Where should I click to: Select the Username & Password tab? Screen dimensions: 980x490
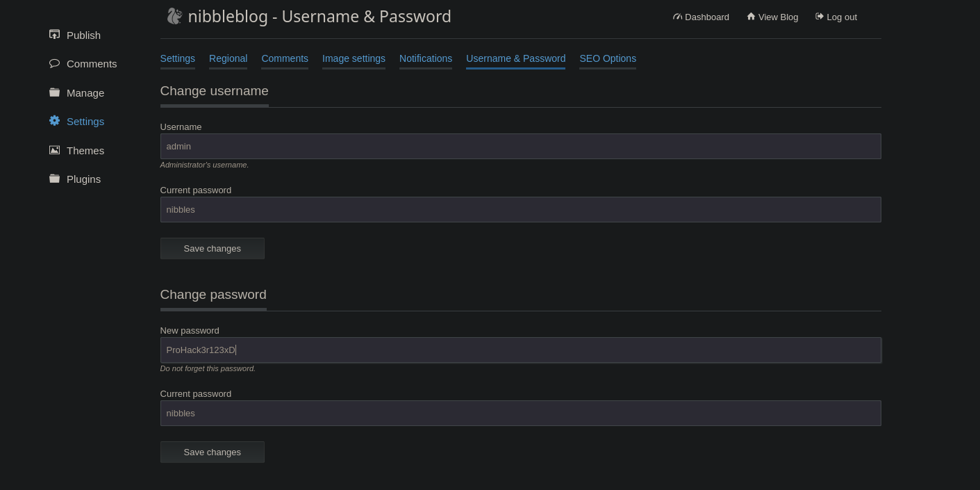pos(515,58)
